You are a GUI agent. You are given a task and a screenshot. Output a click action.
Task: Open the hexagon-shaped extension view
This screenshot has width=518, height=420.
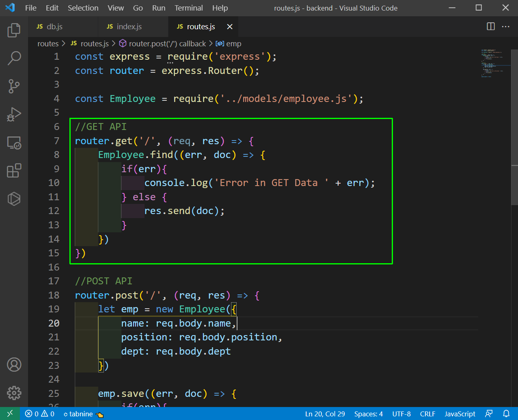coord(14,199)
